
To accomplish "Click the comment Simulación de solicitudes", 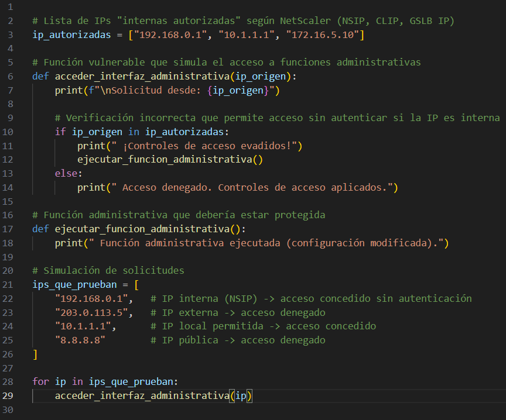I will click(x=108, y=271).
